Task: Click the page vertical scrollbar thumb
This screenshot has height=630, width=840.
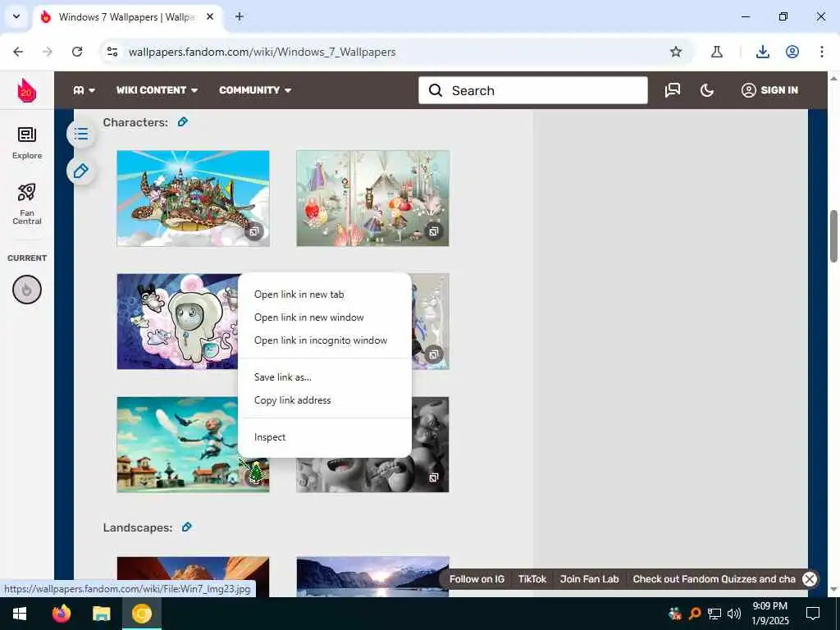Action: 833,236
